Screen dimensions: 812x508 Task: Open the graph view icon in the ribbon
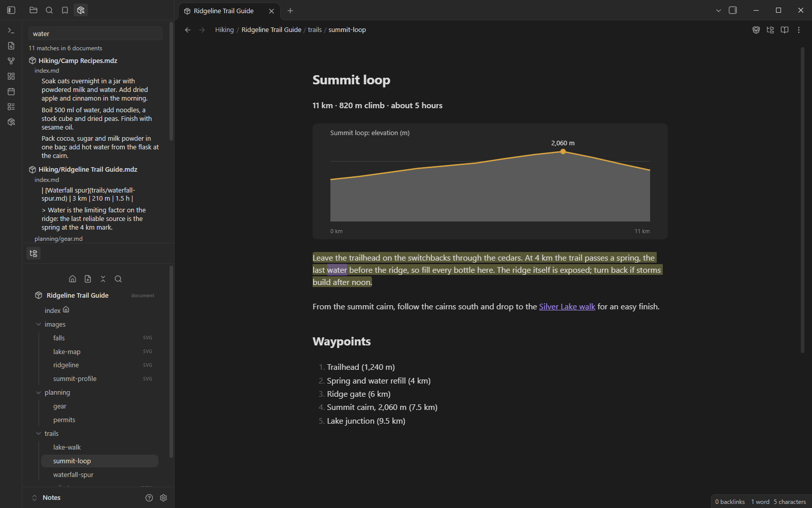(x=11, y=61)
